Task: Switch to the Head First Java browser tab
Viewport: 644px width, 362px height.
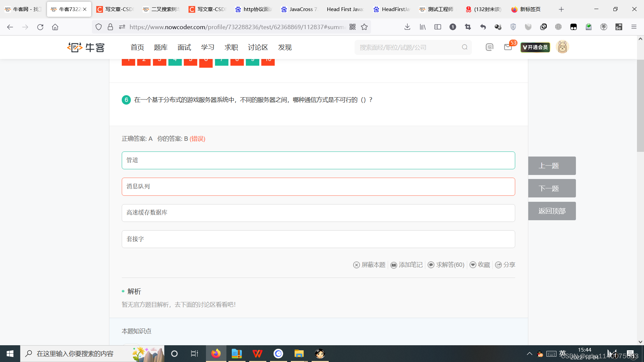Action: tap(345, 9)
